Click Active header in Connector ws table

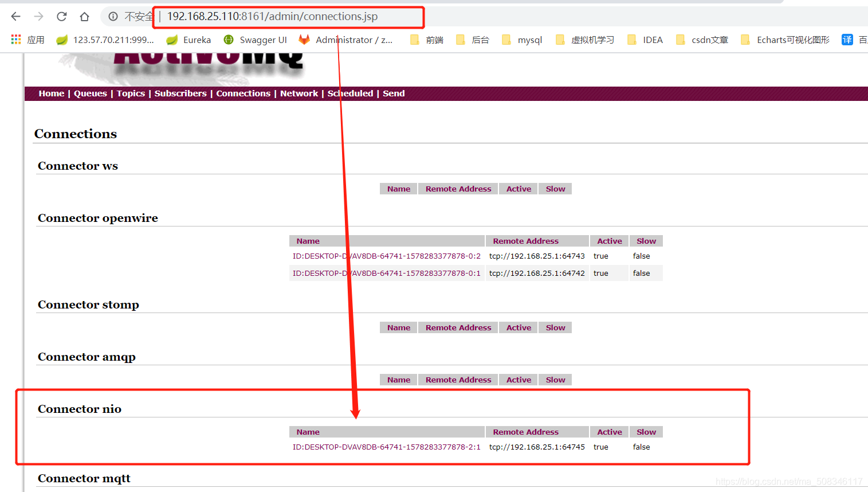click(x=519, y=189)
